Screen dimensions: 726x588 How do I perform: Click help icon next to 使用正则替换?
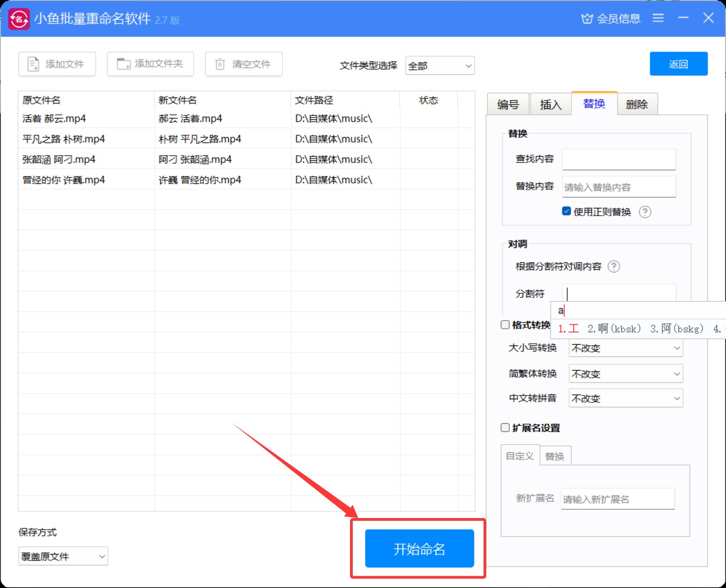pos(645,212)
